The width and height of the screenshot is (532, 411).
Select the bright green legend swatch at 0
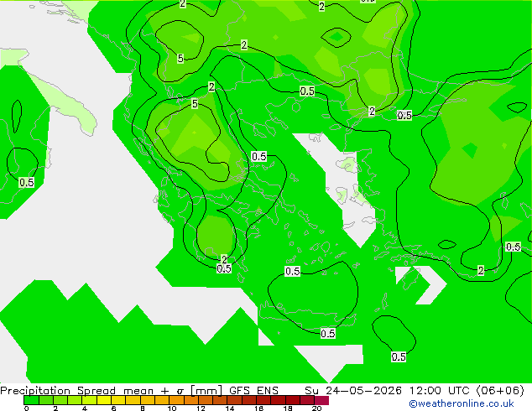(x=31, y=400)
